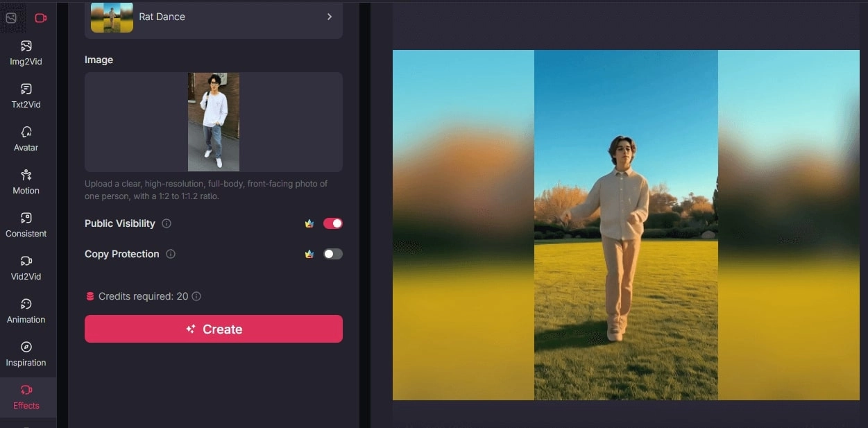Switch to the image mode tab icon
868x428 pixels.
tap(12, 18)
